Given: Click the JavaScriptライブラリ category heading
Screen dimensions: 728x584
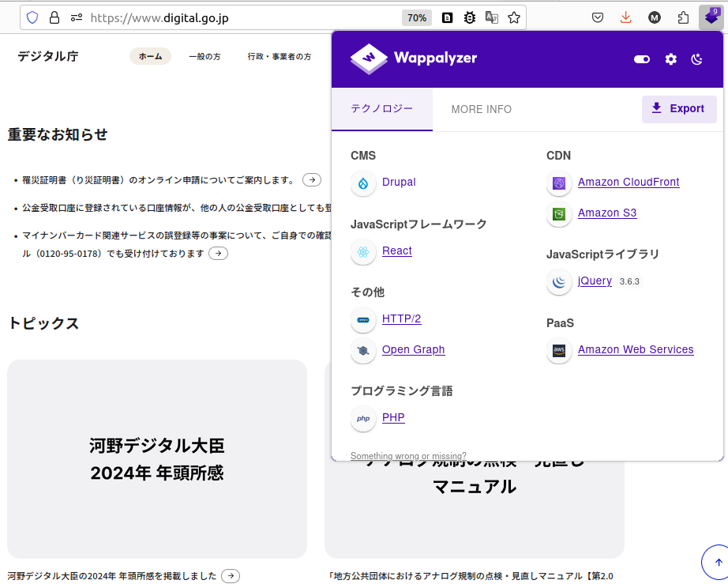Looking at the screenshot, I should click(x=602, y=254).
